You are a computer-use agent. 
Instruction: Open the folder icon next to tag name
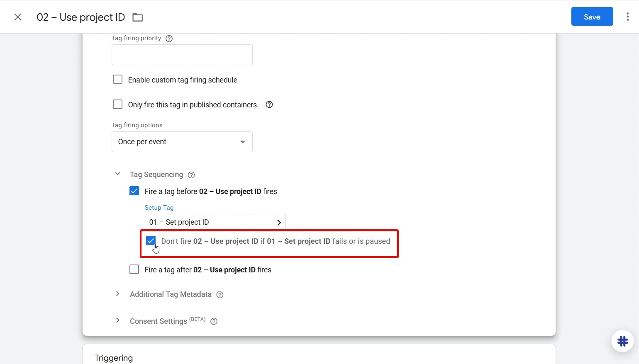(138, 17)
